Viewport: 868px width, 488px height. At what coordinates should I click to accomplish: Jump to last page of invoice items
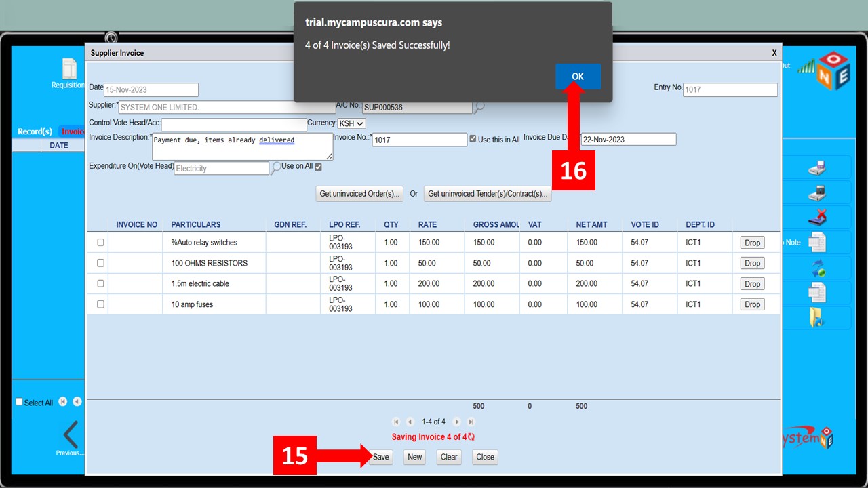(x=471, y=422)
